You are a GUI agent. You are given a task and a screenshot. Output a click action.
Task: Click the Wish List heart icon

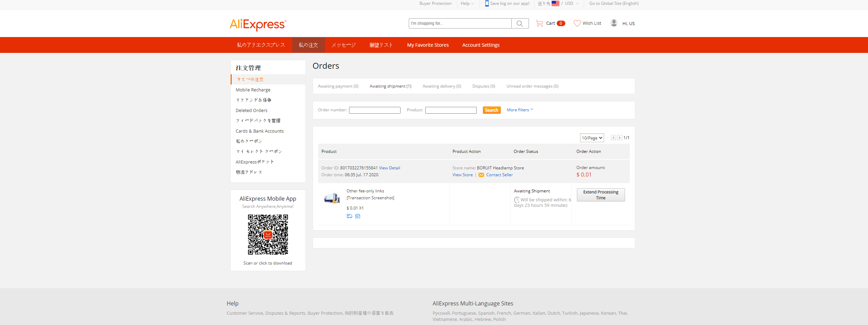577,23
